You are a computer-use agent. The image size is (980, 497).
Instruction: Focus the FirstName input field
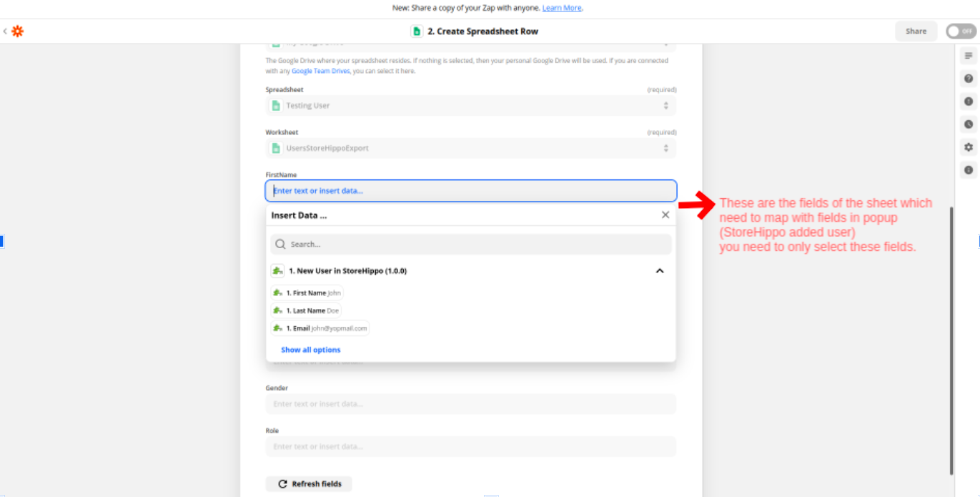click(x=471, y=191)
